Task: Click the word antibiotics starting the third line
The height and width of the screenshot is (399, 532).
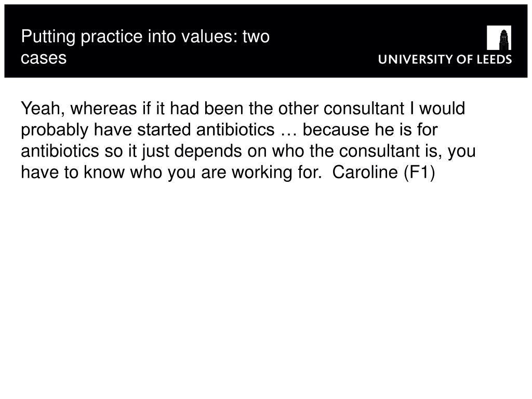Action: tap(60, 151)
